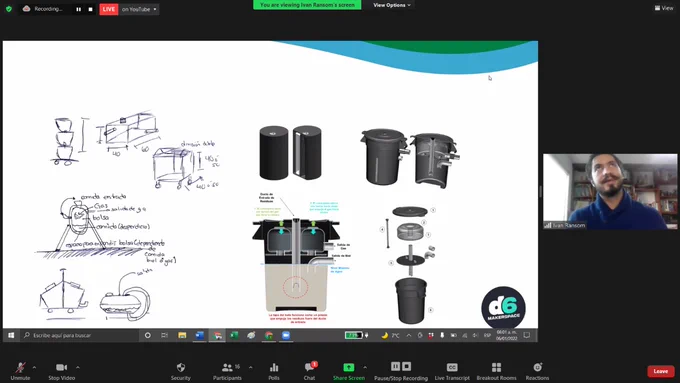Unmute the microphone
This screenshot has width=680, height=383.
[x=20, y=371]
